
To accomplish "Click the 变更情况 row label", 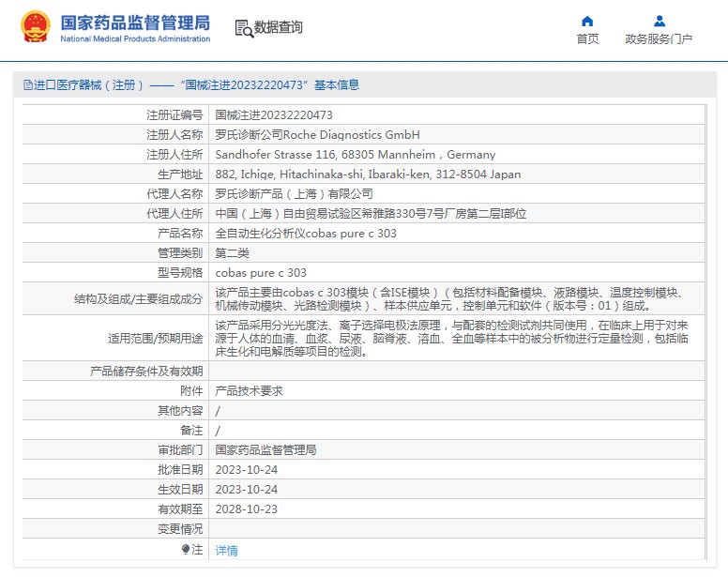I will tap(180, 529).
